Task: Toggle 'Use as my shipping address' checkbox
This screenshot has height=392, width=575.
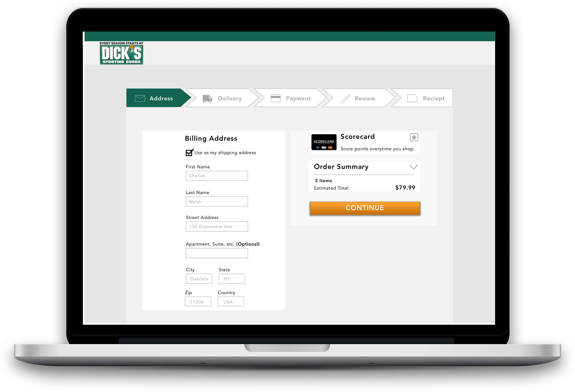Action: pyautogui.click(x=188, y=152)
